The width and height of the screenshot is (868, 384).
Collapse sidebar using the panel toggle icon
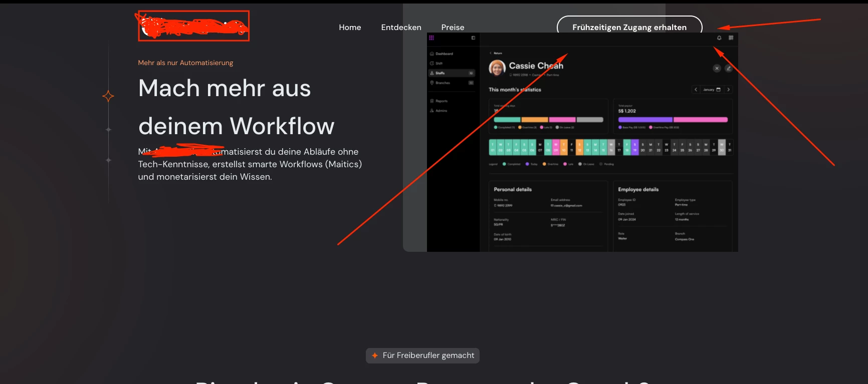pyautogui.click(x=473, y=38)
